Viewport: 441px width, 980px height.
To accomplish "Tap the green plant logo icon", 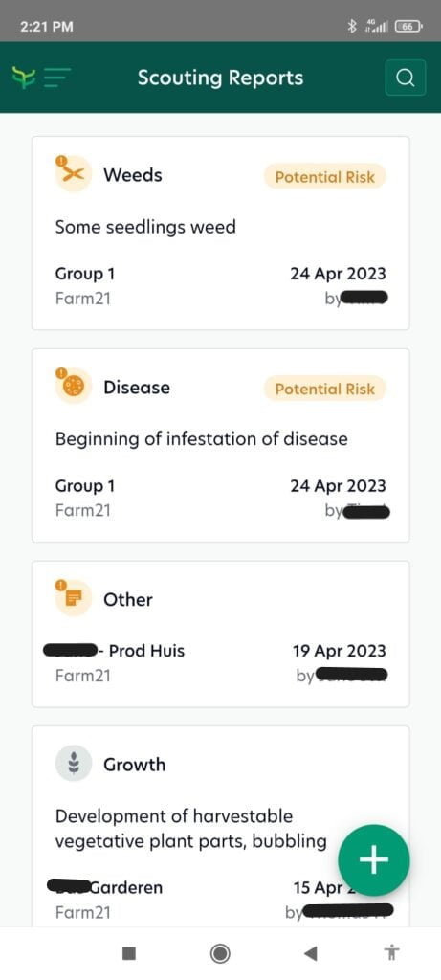I will 24,78.
